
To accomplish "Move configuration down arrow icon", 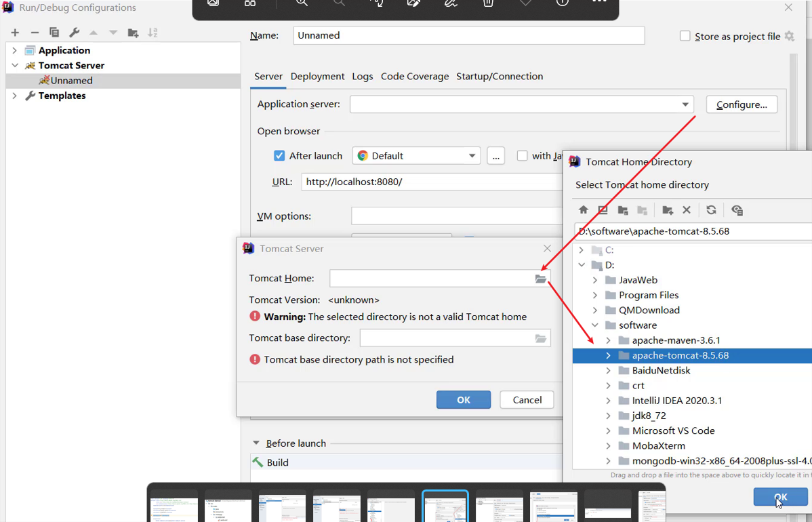I will (113, 33).
